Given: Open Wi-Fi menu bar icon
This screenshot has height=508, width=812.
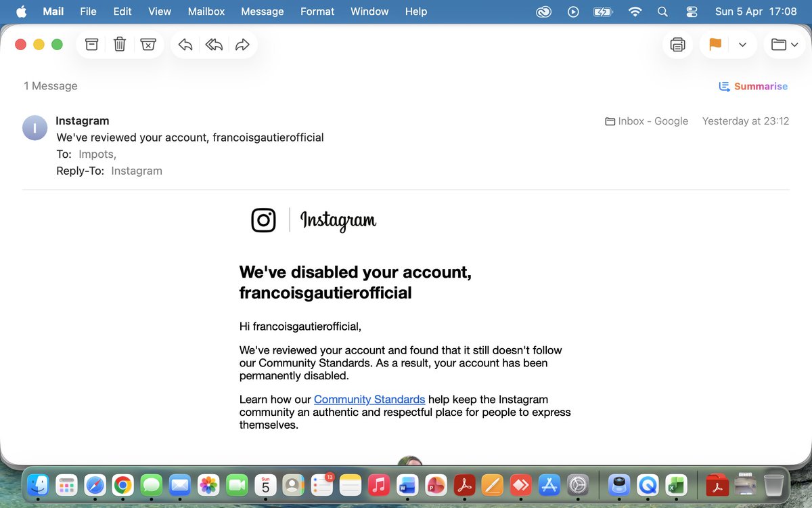Looking at the screenshot, I should 635,12.
